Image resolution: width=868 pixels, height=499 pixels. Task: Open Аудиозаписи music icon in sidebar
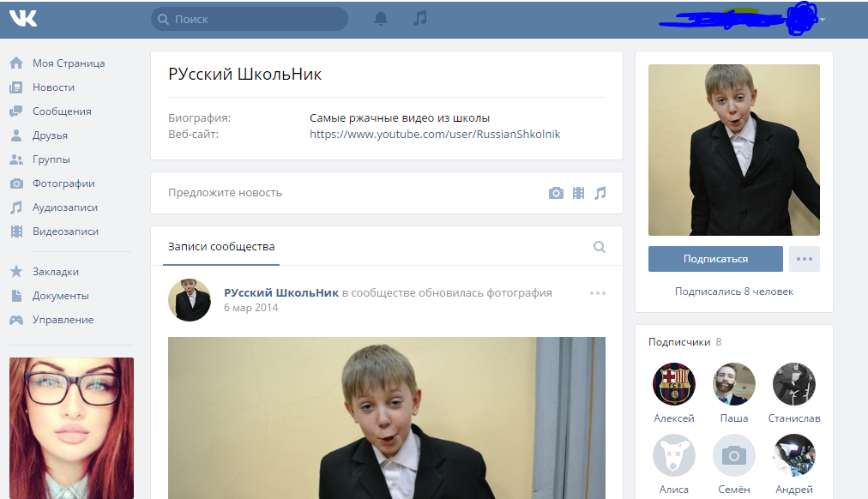click(16, 207)
